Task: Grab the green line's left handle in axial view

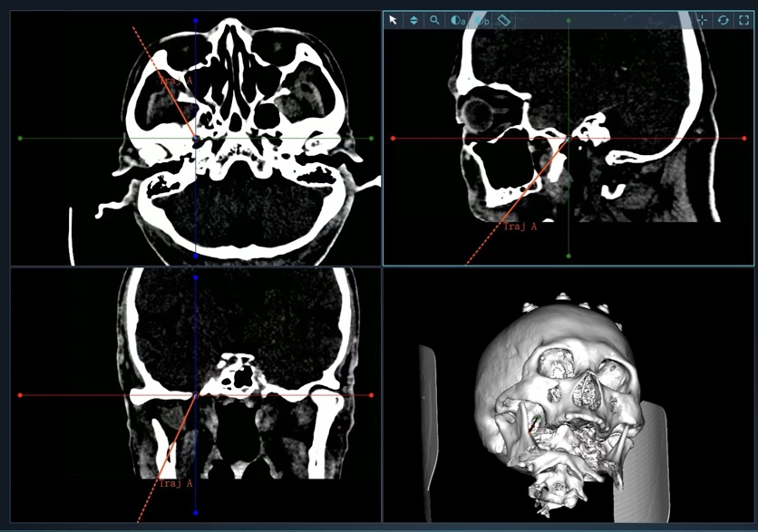Action: pyautogui.click(x=20, y=139)
